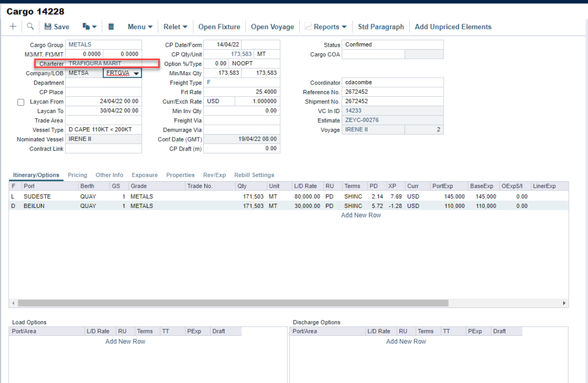The height and width of the screenshot is (383, 588).
Task: Click the Open Fixture button
Action: pos(219,27)
